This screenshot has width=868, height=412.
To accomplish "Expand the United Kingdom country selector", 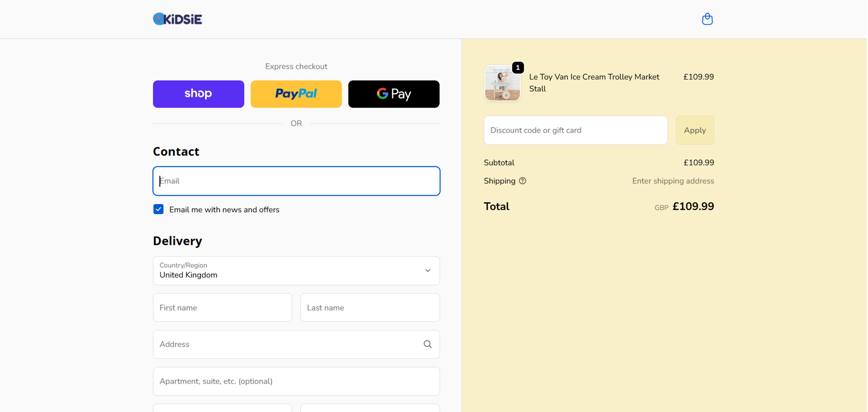I will (x=296, y=271).
